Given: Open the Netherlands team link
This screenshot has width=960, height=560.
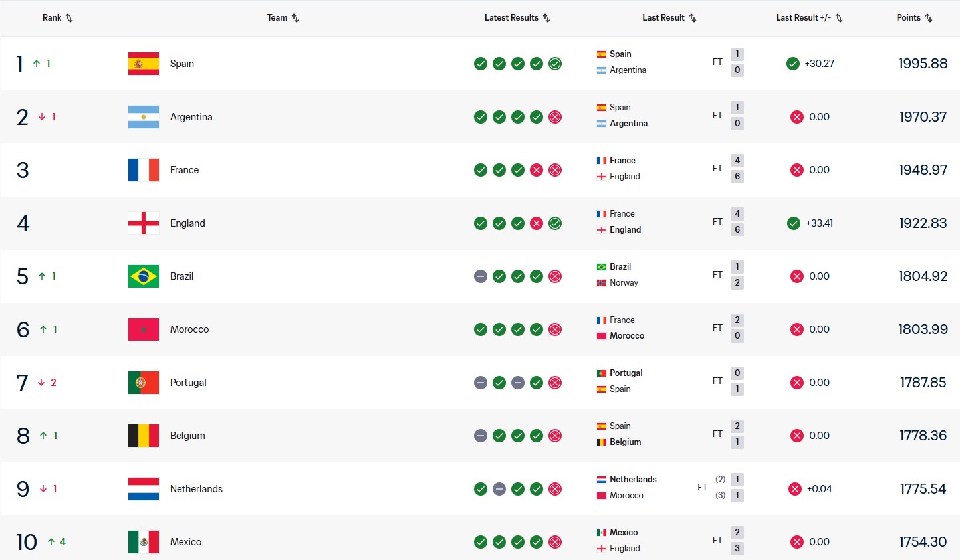Looking at the screenshot, I should click(x=196, y=489).
